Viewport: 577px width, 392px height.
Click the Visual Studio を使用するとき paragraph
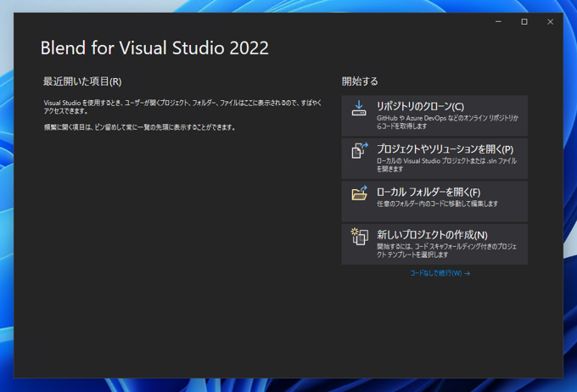[x=183, y=107]
